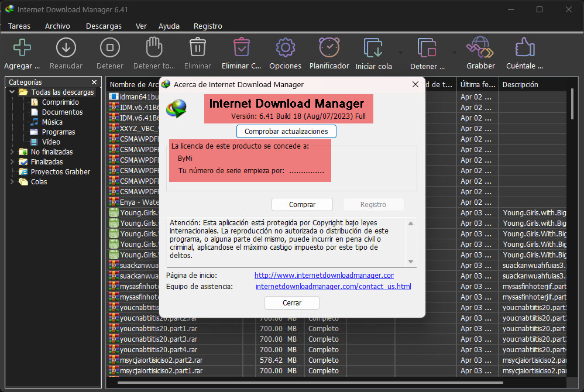Expand the Finalizadas category
The image size is (584, 392).
pyautogui.click(x=12, y=161)
